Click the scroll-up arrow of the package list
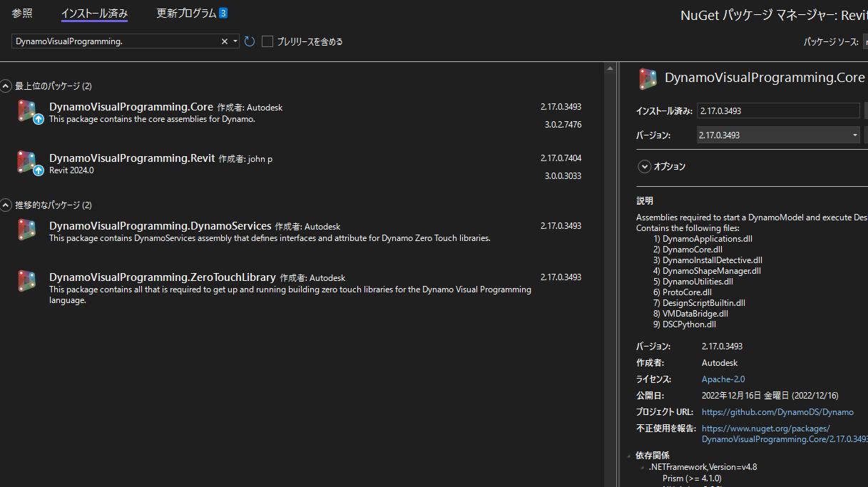 click(610, 68)
